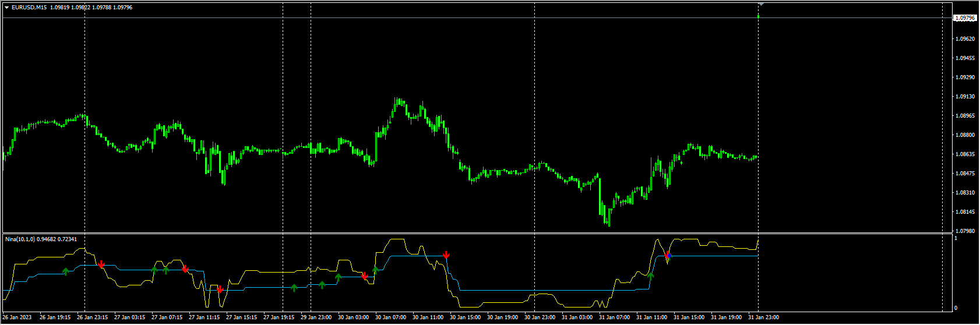Click red down arrow near 26 Jan 23:15
The width and height of the screenshot is (980, 325).
coord(101,264)
